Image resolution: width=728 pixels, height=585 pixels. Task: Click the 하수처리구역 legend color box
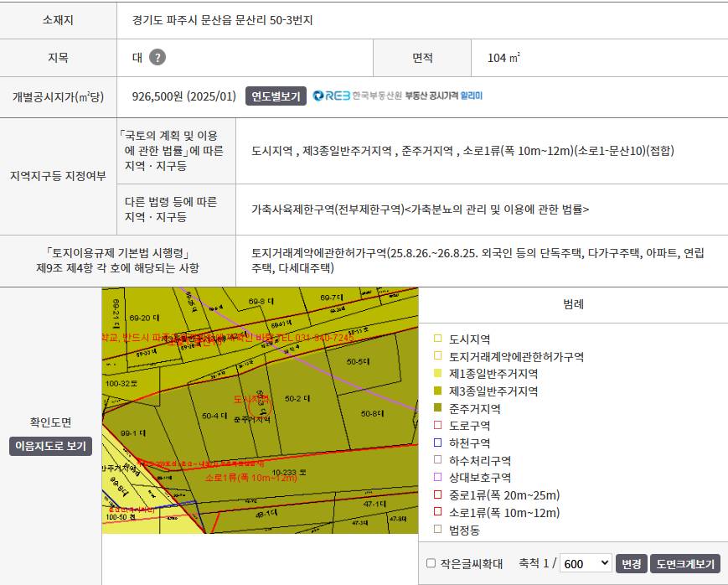437,460
